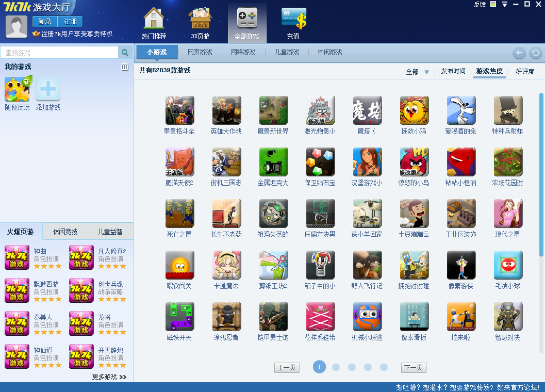Open the 毛绒小球 game icon

tap(508, 265)
